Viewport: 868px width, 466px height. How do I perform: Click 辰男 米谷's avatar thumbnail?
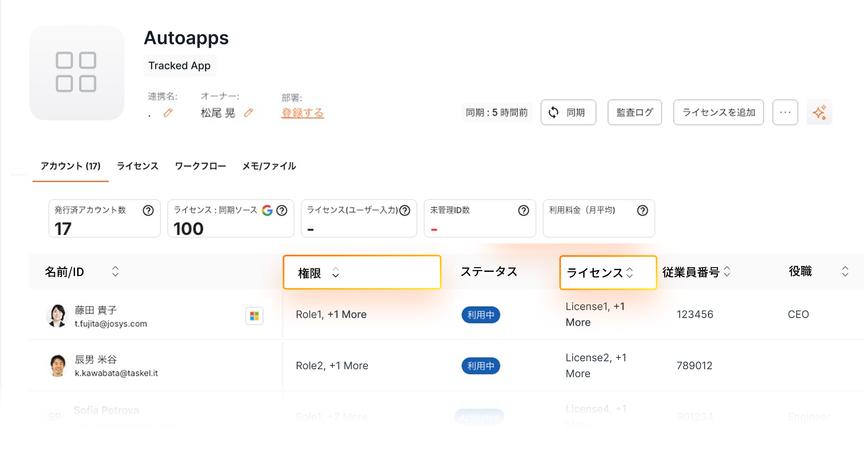pos(58,366)
